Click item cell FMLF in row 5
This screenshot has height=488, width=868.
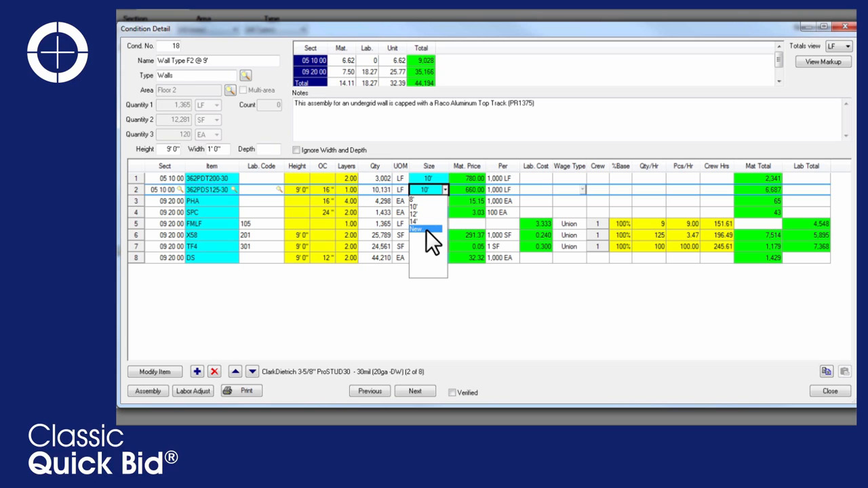212,224
